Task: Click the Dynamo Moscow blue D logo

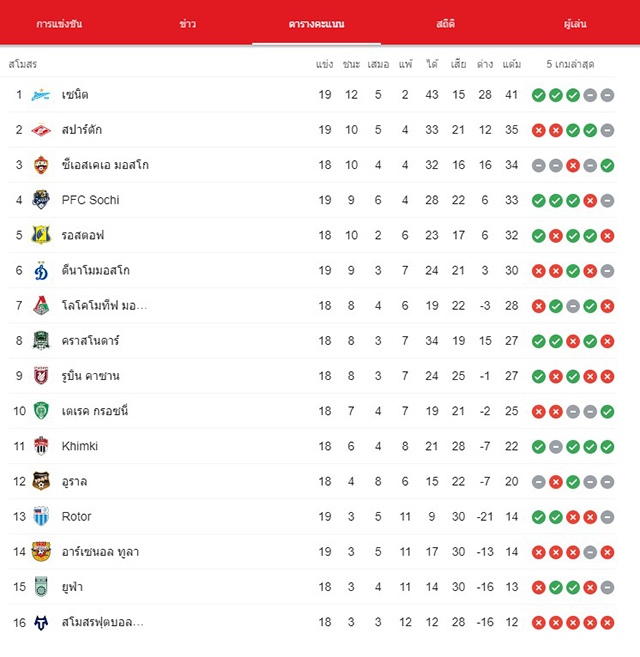Action: [41, 270]
